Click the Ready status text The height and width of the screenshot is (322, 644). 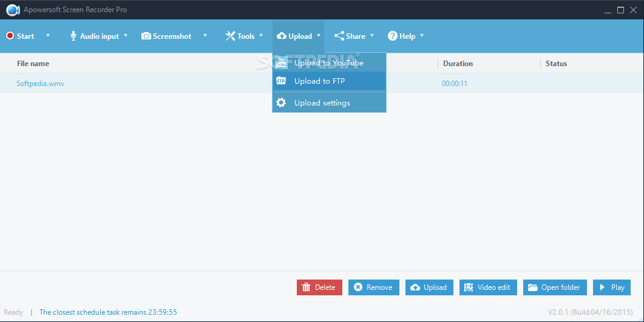coord(13,312)
